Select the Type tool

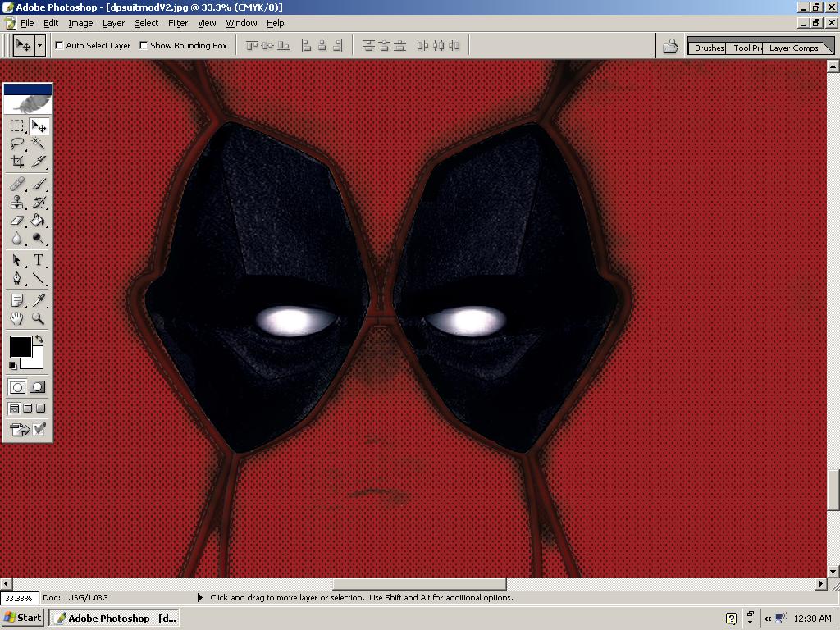point(39,260)
